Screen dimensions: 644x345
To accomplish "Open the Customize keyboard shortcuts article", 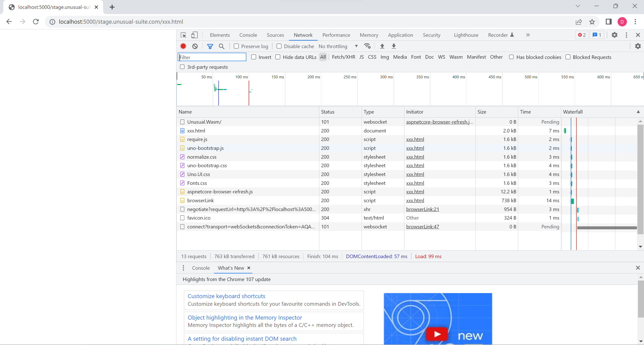I will click(x=226, y=296).
